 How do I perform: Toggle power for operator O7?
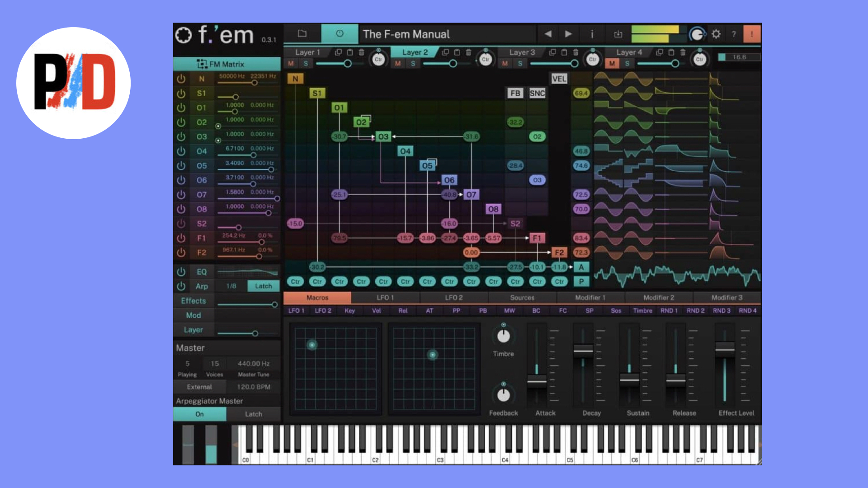181,194
